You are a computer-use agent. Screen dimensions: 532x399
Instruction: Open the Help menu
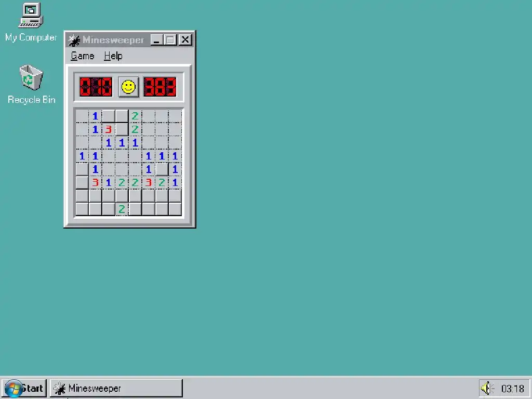[x=113, y=56]
